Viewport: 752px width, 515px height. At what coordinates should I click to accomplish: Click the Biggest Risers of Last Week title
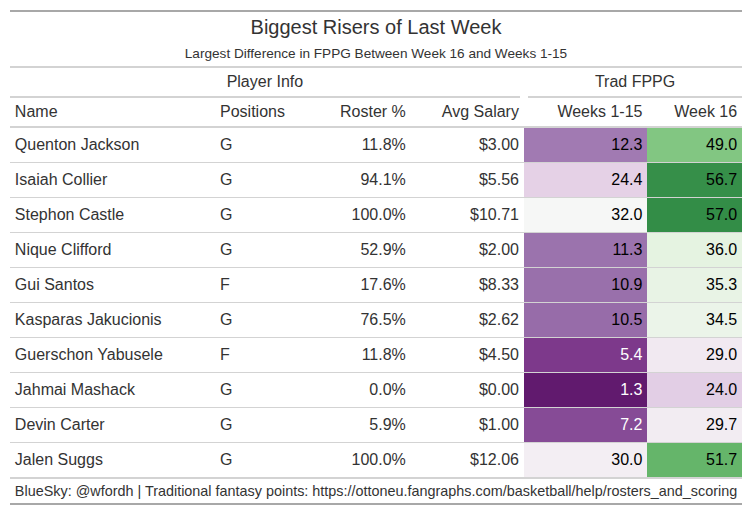(376, 28)
